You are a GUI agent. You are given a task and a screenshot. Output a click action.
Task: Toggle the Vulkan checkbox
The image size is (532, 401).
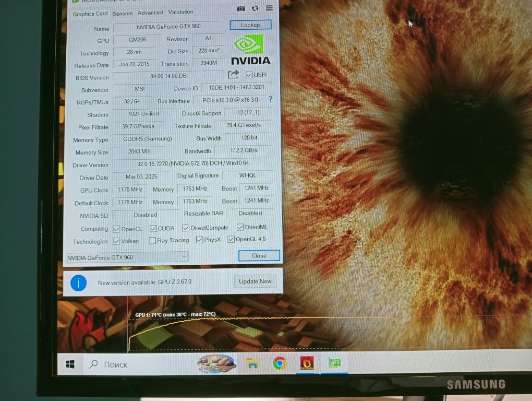(x=117, y=241)
